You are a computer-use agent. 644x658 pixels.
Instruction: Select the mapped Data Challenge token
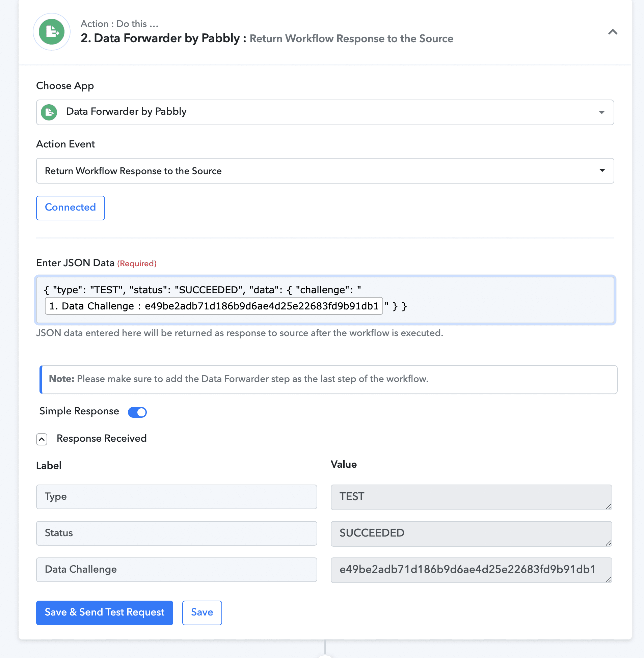point(214,306)
